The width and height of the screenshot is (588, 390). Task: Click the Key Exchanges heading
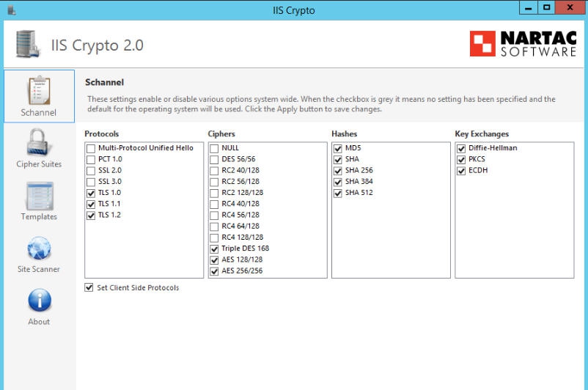[x=482, y=134]
